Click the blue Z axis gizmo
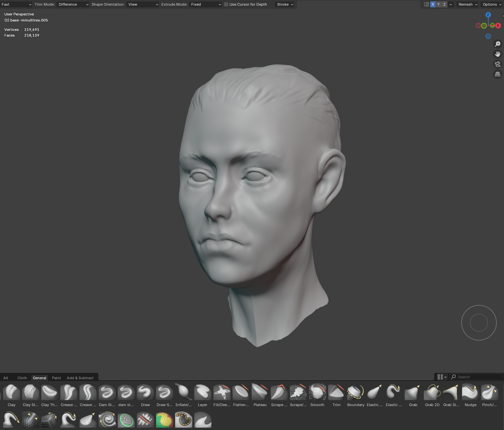504x430 pixels. tap(488, 15)
